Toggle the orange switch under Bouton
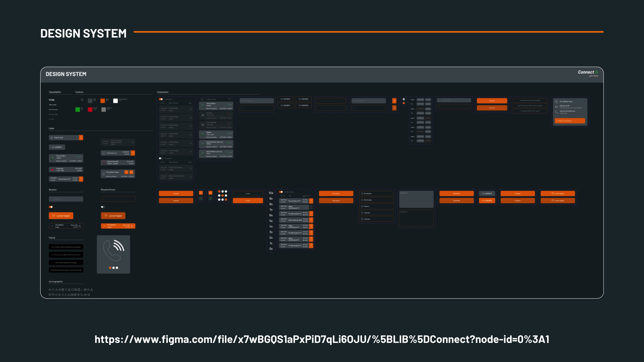644x362 pixels. click(51, 207)
